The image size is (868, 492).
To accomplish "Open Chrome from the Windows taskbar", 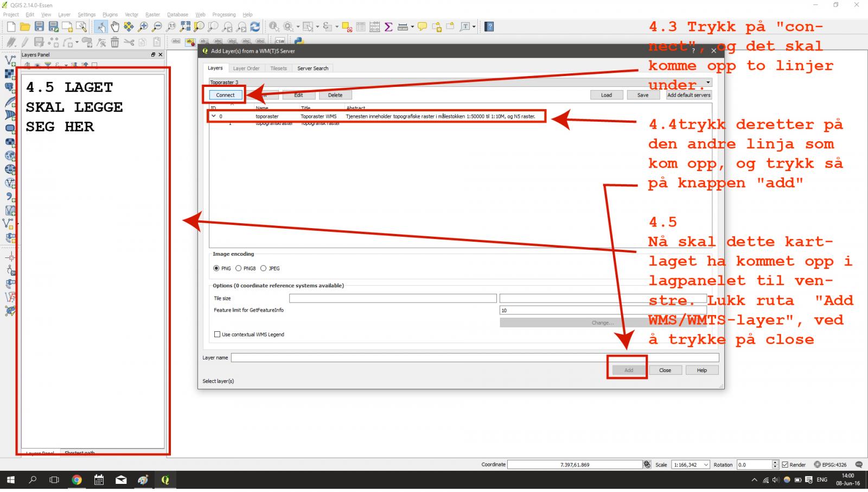I will [x=76, y=480].
